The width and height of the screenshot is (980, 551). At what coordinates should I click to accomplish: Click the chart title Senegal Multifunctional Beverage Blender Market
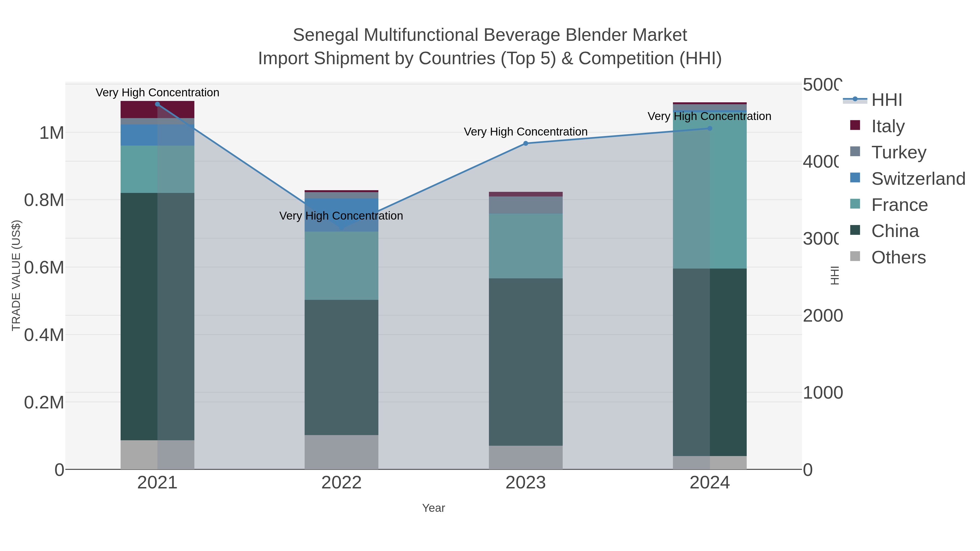[490, 35]
